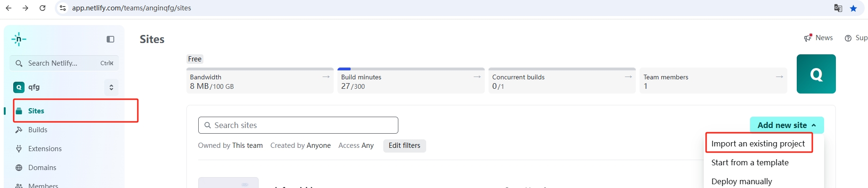The image size is (868, 188).
Task: Collapse the sidebar panel
Action: 110,39
